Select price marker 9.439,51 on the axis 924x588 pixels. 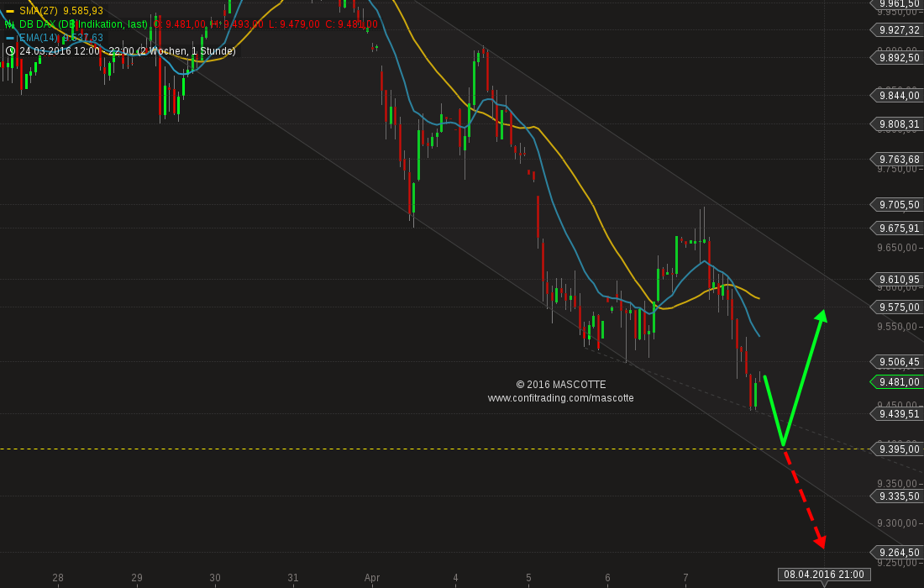[897, 414]
